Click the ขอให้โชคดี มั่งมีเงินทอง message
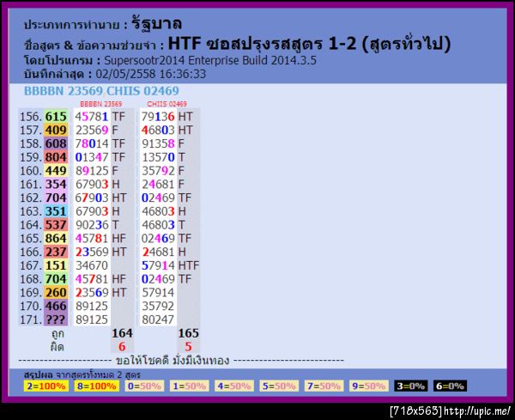This screenshot has width=515, height=420. (x=173, y=361)
